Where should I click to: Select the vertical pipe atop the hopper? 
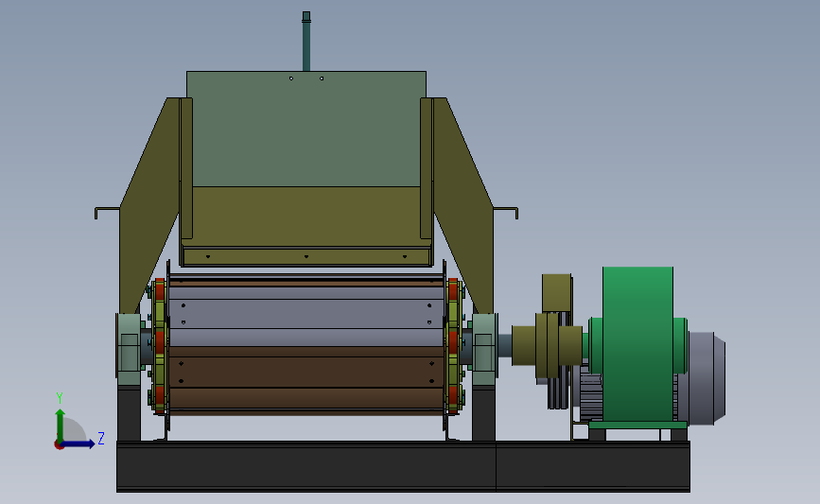306,42
